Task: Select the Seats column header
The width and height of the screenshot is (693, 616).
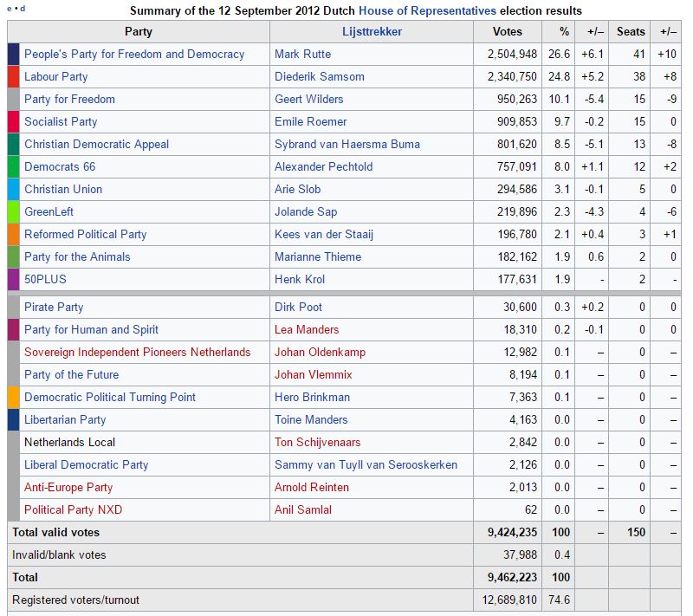Action: pyautogui.click(x=631, y=32)
